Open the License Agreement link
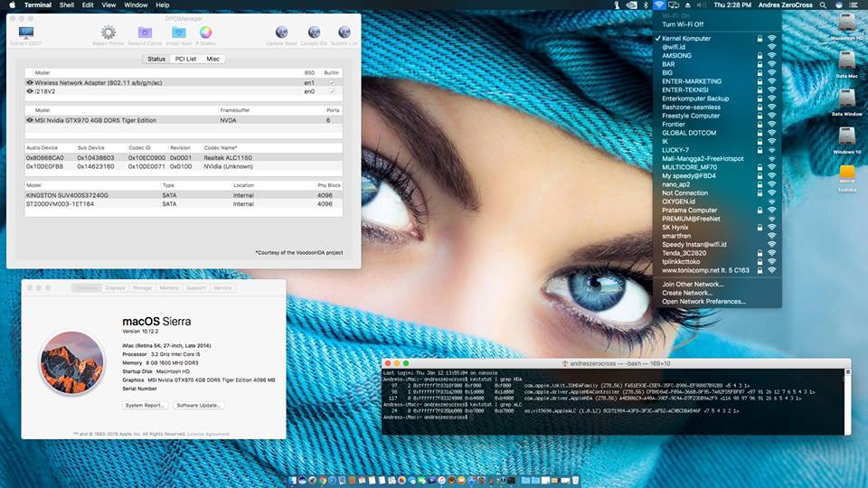868x488 pixels. coord(208,434)
